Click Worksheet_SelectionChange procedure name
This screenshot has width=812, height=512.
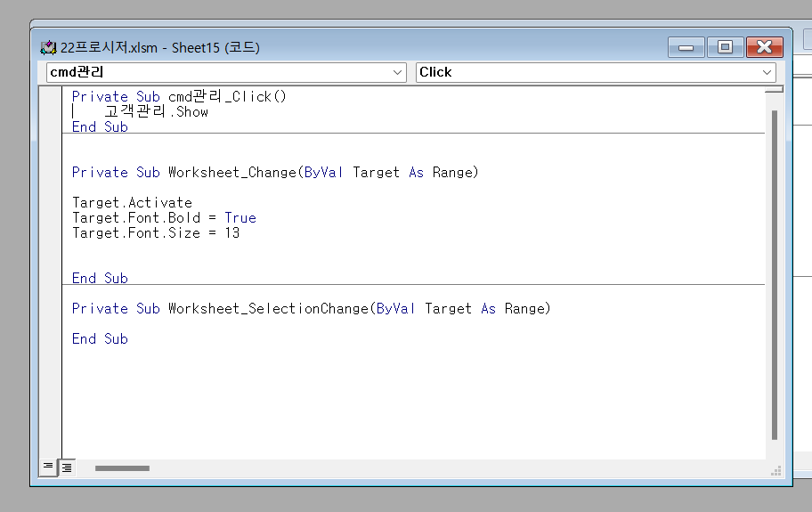(267, 308)
